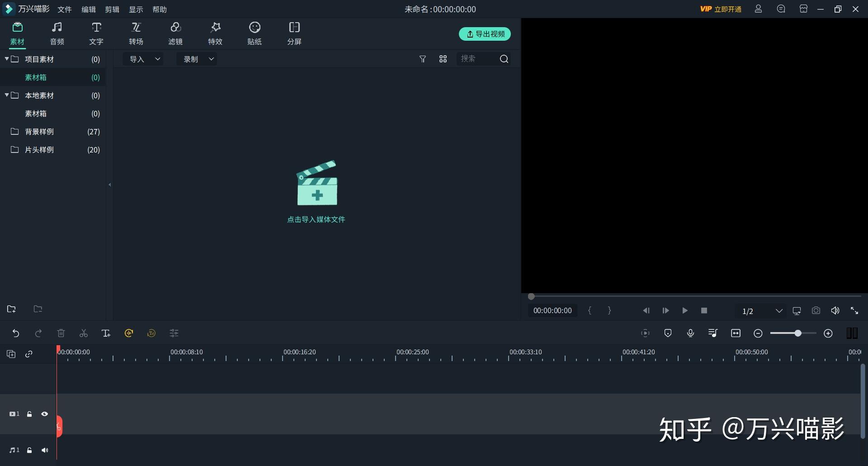Open the 显示 menu
This screenshot has width=868, height=466.
pos(136,10)
